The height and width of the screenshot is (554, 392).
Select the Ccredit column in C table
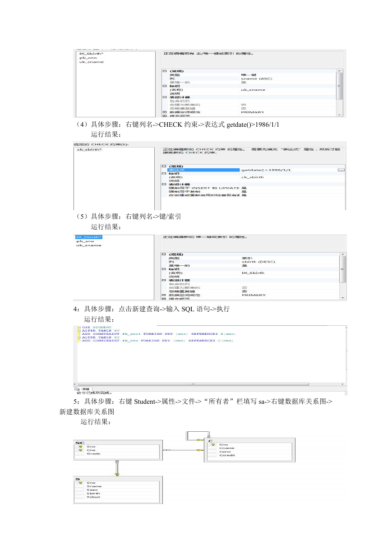227,455
